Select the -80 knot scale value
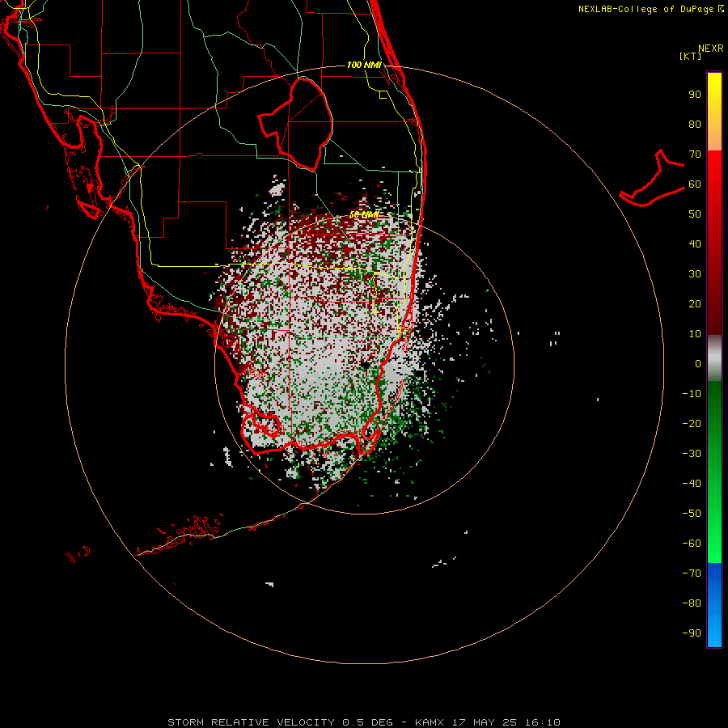 (692, 603)
